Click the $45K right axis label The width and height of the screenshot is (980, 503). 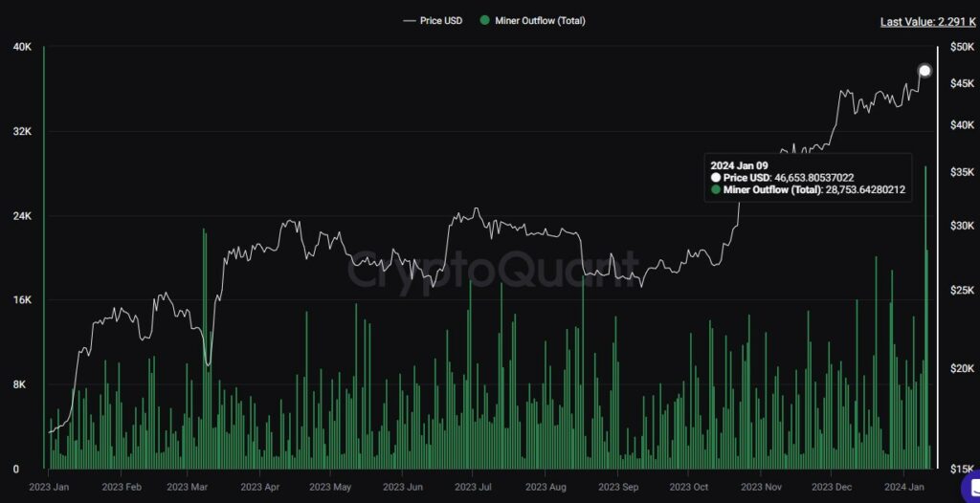(962, 84)
